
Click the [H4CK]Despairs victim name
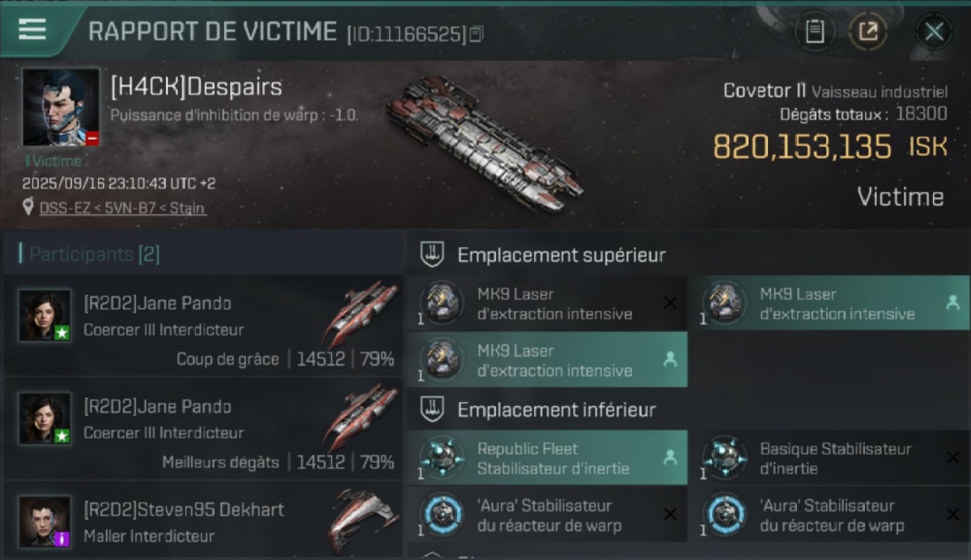point(196,87)
